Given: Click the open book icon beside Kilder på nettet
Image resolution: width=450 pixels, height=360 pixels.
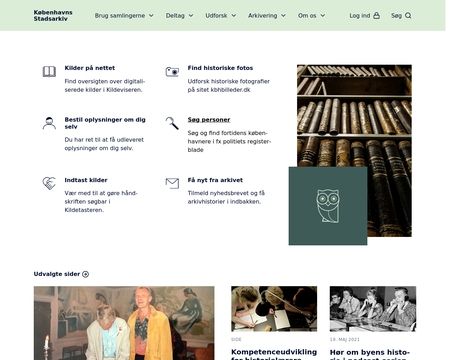Looking at the screenshot, I should coord(49,71).
